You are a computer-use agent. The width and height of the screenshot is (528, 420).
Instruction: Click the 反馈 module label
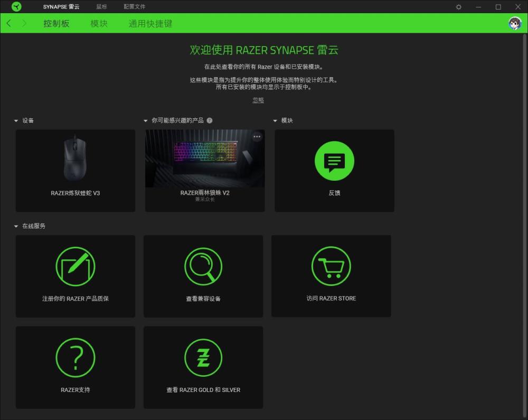(334, 193)
